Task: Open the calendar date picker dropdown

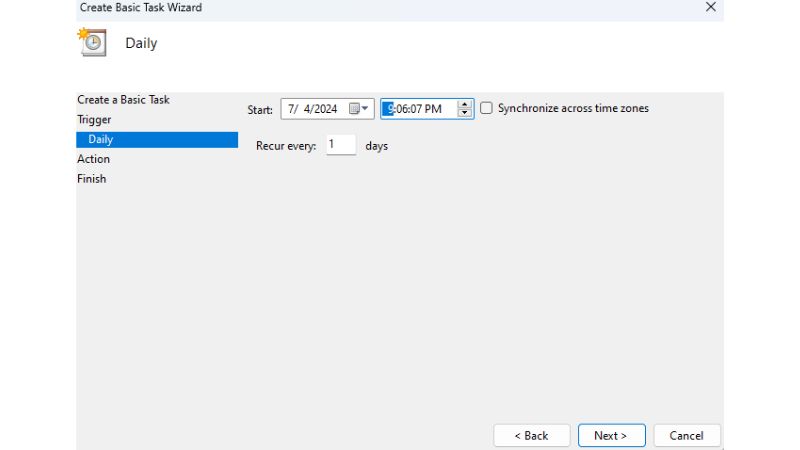Action: (x=360, y=109)
